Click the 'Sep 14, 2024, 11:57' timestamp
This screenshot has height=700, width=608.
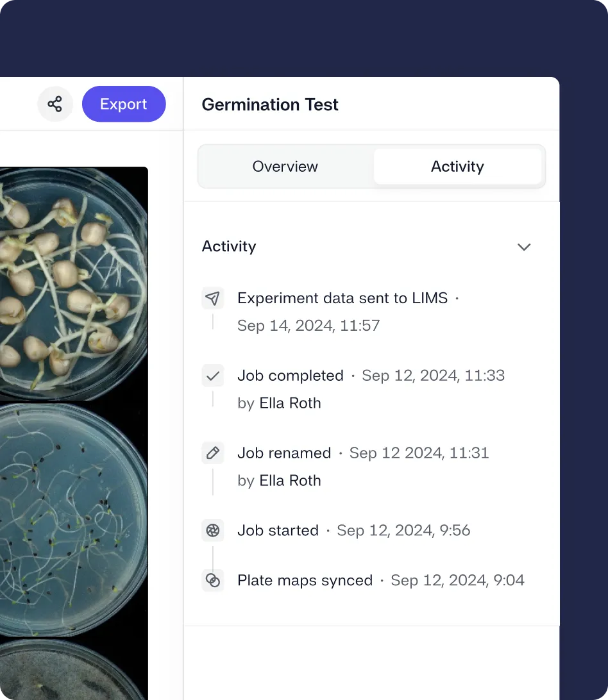[308, 326]
